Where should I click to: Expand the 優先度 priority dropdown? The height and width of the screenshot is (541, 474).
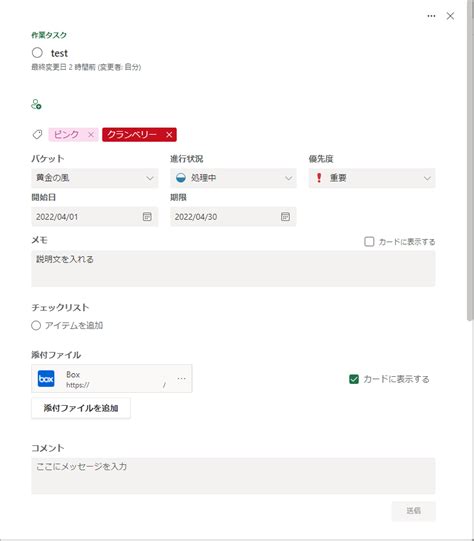pyautogui.click(x=372, y=178)
